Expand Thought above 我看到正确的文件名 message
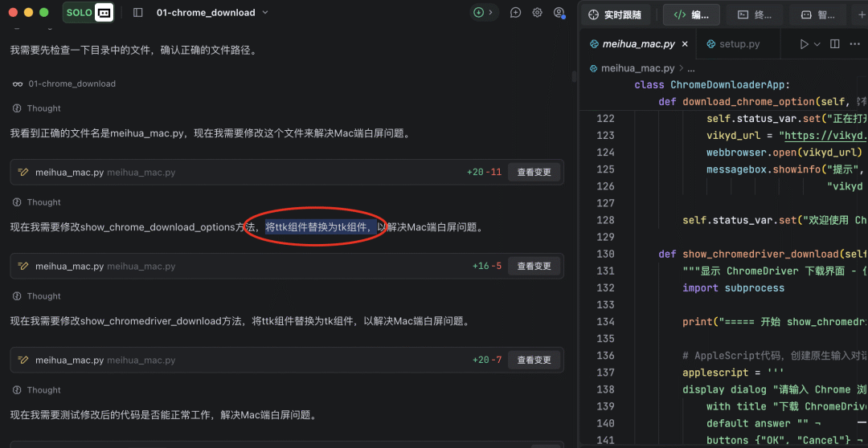Screen dimensions: 868x448 [x=36, y=108]
